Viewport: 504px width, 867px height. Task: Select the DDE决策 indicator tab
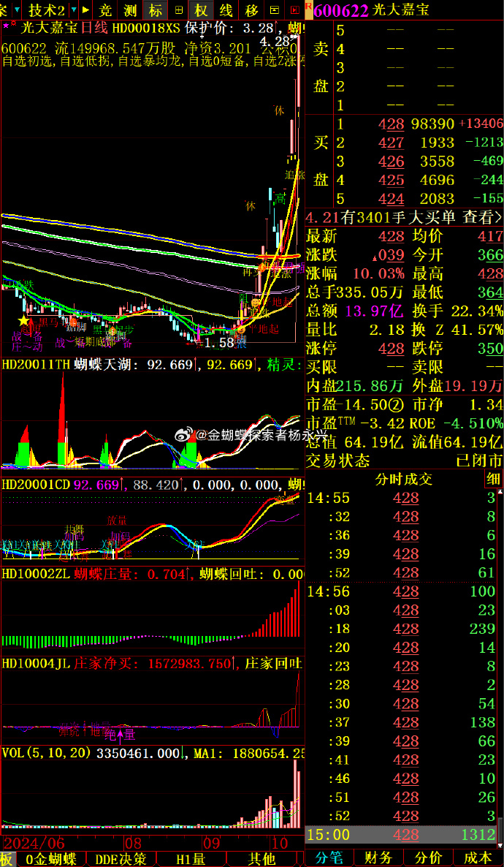click(x=121, y=859)
